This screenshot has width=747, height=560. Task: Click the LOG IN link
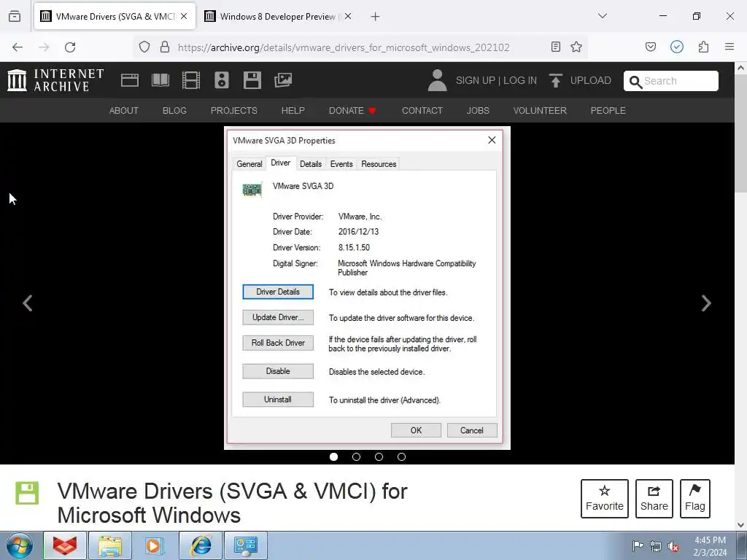(519, 80)
